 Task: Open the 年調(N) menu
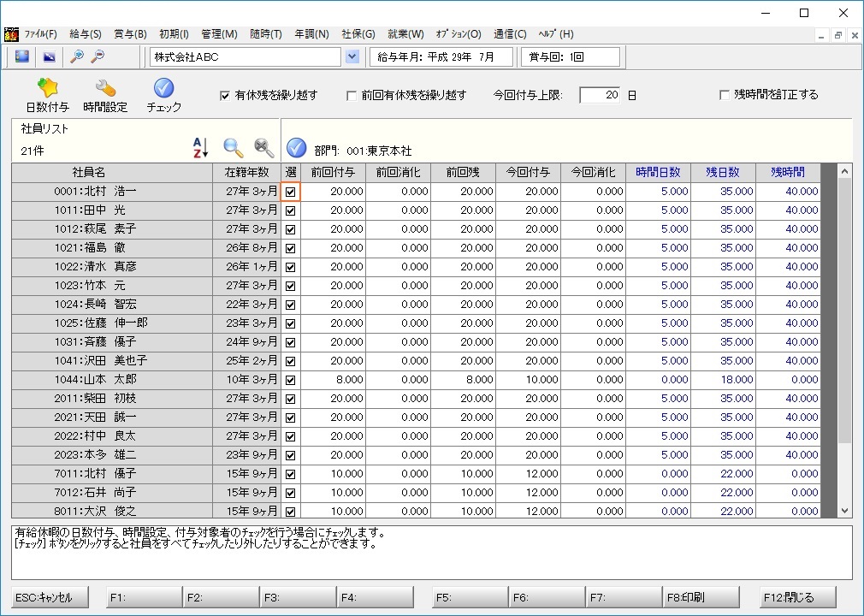click(311, 34)
